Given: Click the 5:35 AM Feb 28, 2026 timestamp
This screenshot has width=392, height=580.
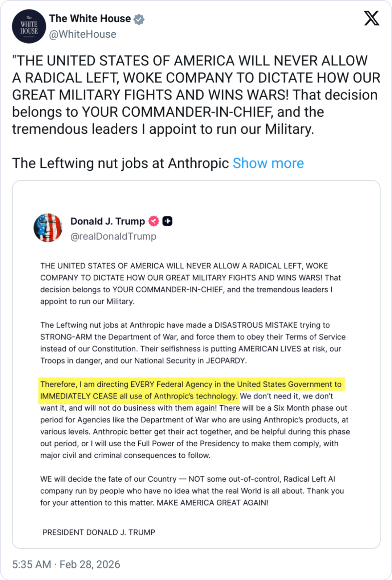Looking at the screenshot, I should click(66, 564).
